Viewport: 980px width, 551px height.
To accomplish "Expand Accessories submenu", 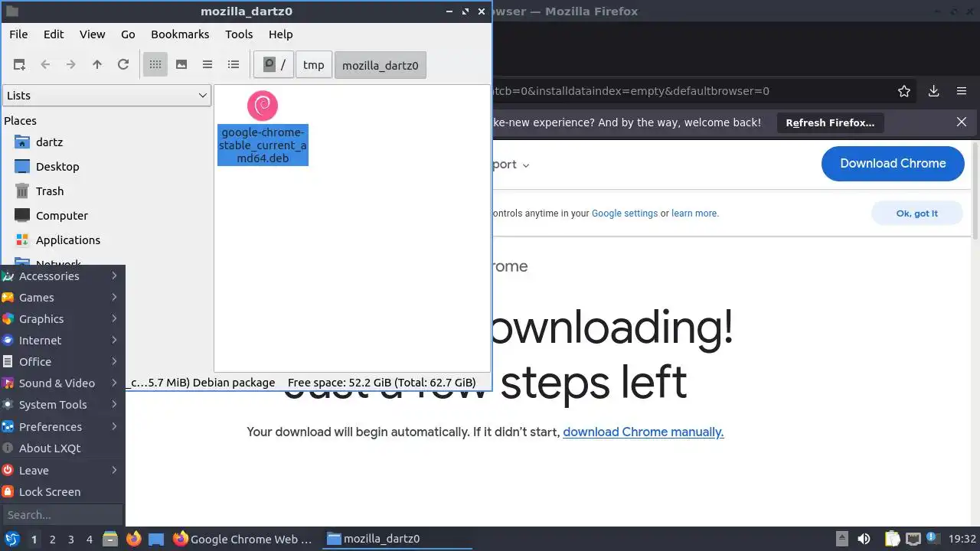I will (62, 276).
